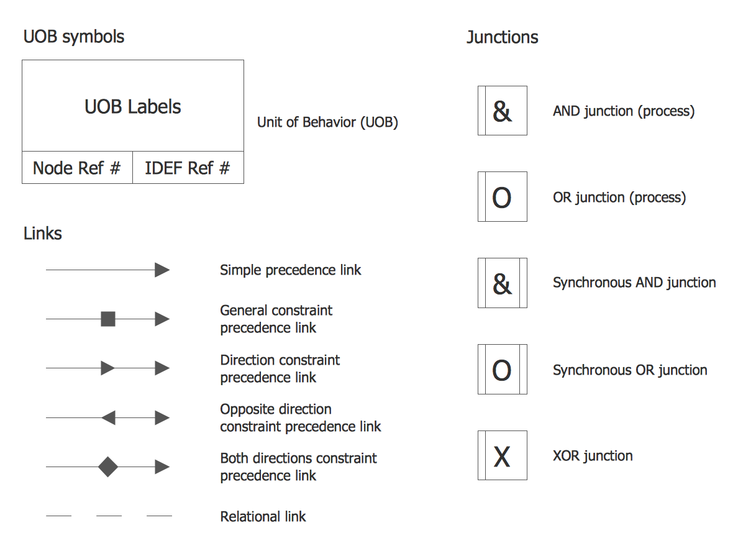Choose the Synchronous OR junction symbol
756x551 pixels.
coord(502,370)
